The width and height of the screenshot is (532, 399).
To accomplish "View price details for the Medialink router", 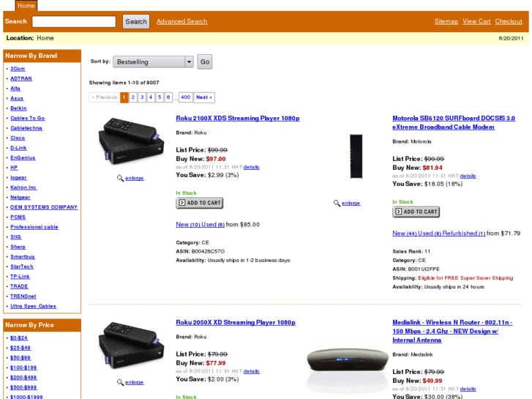I will pyautogui.click(x=468, y=389).
